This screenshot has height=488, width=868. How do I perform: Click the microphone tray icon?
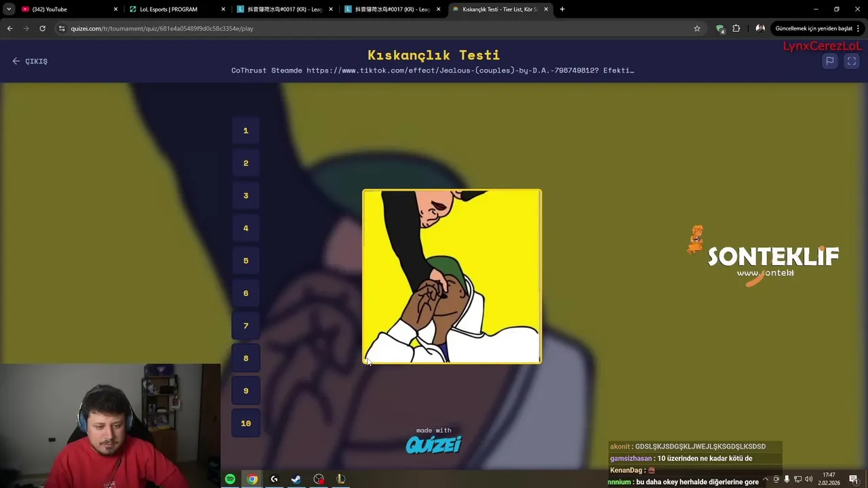tap(787, 479)
